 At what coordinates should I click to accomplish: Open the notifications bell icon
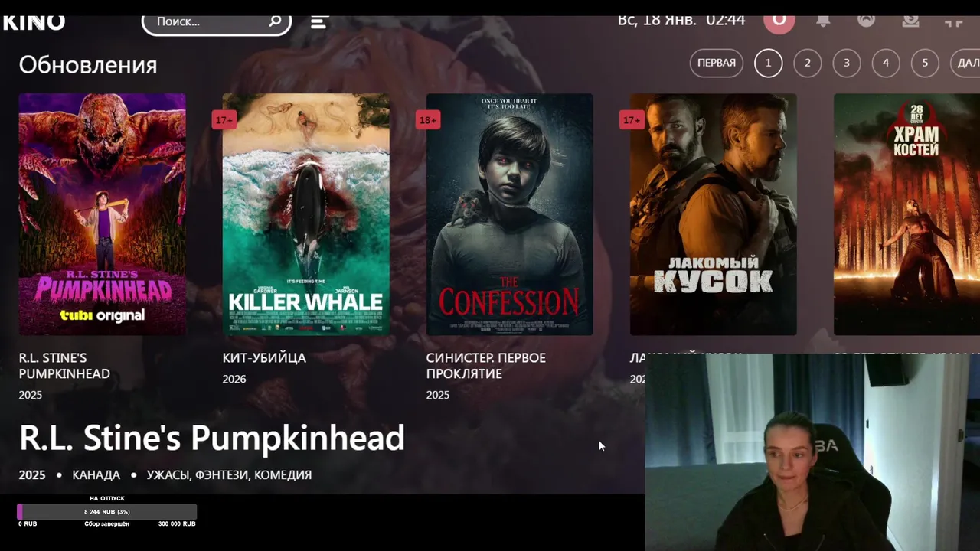point(823,21)
